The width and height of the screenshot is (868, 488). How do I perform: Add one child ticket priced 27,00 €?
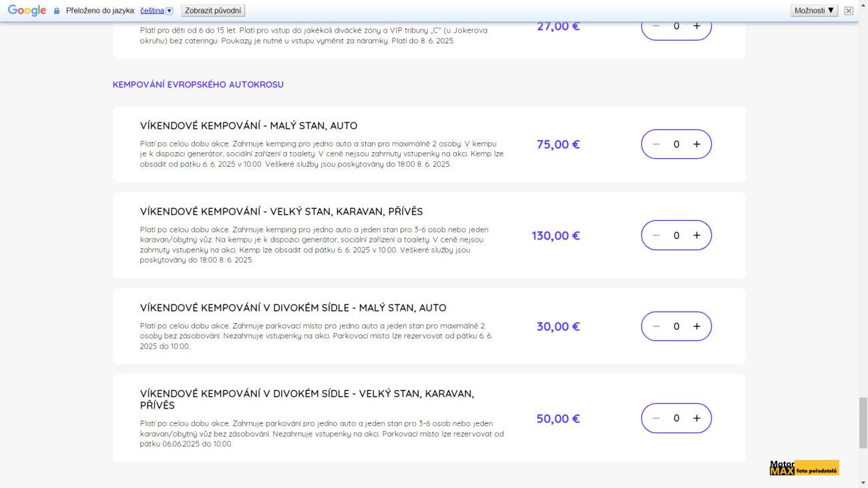point(696,26)
